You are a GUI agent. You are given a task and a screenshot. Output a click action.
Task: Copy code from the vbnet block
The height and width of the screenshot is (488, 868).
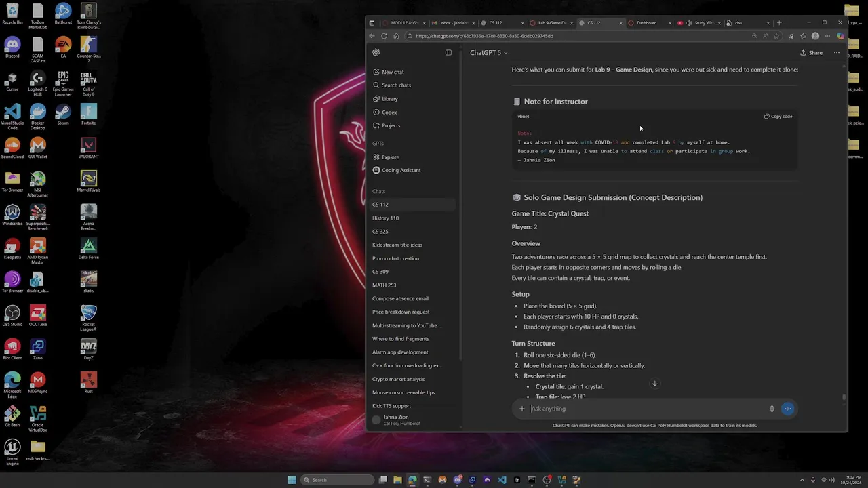[778, 117]
